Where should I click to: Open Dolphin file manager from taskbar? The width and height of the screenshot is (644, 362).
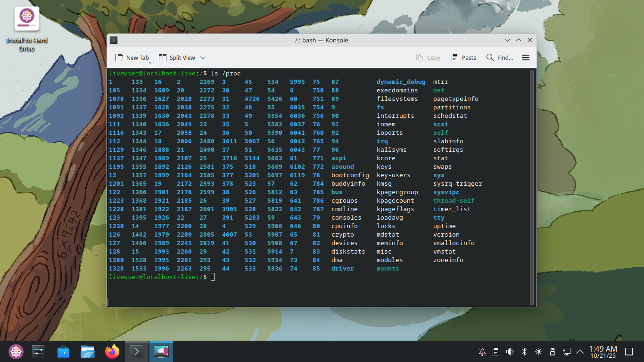click(88, 352)
